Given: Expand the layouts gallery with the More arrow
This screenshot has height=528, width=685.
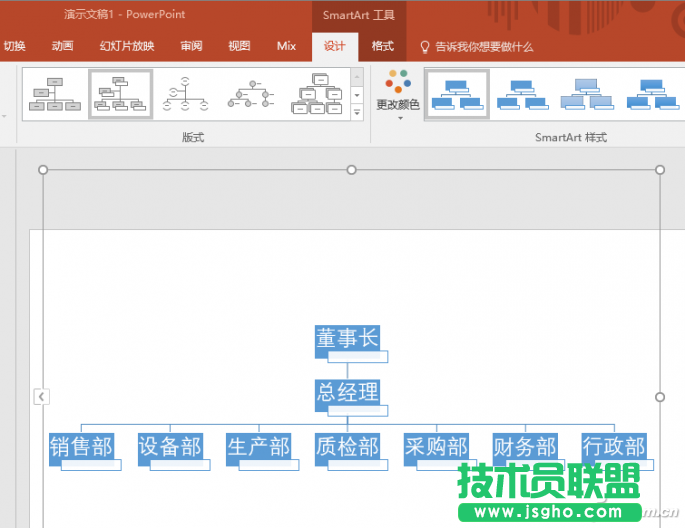Looking at the screenshot, I should tap(357, 113).
